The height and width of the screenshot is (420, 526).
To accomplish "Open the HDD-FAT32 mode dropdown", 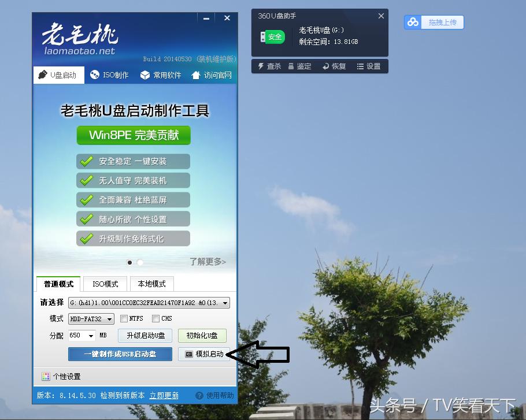I will tap(91, 318).
